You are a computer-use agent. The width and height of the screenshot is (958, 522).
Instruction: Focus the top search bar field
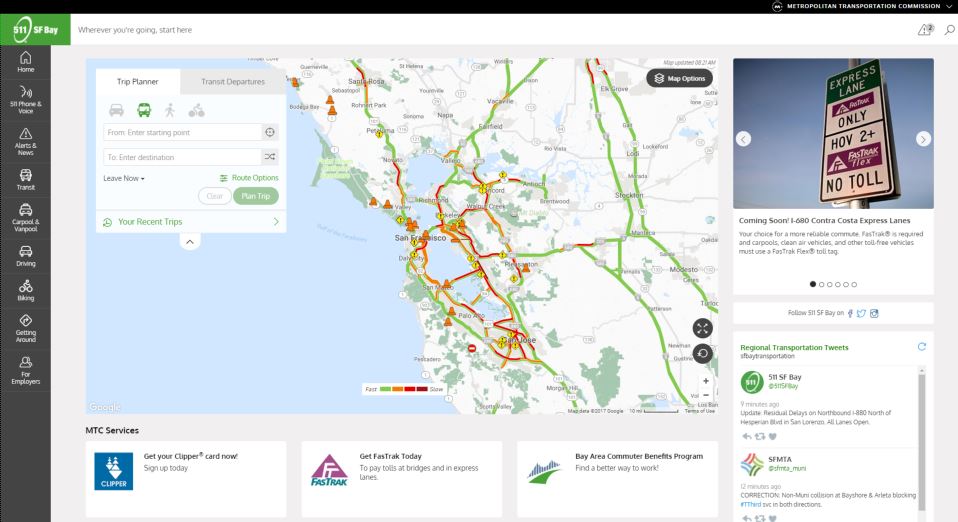489,29
